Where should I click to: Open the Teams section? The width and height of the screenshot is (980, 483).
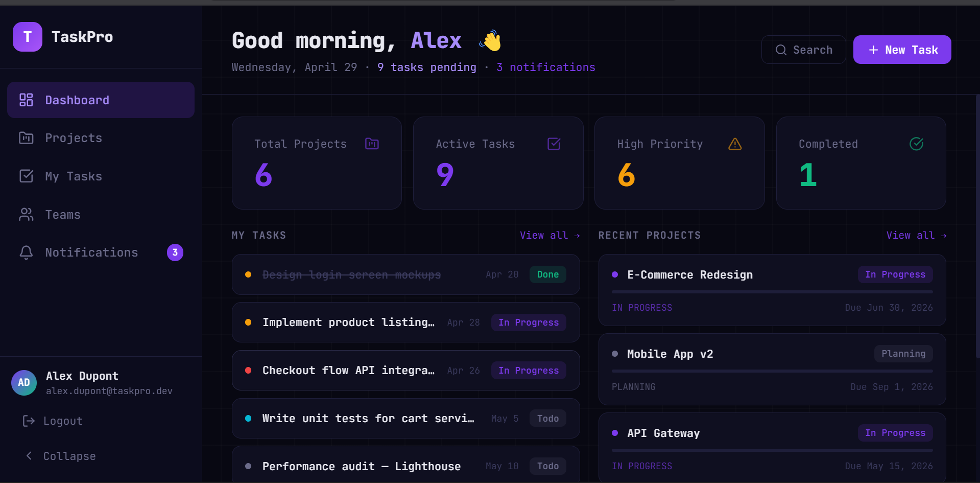[x=101, y=215]
